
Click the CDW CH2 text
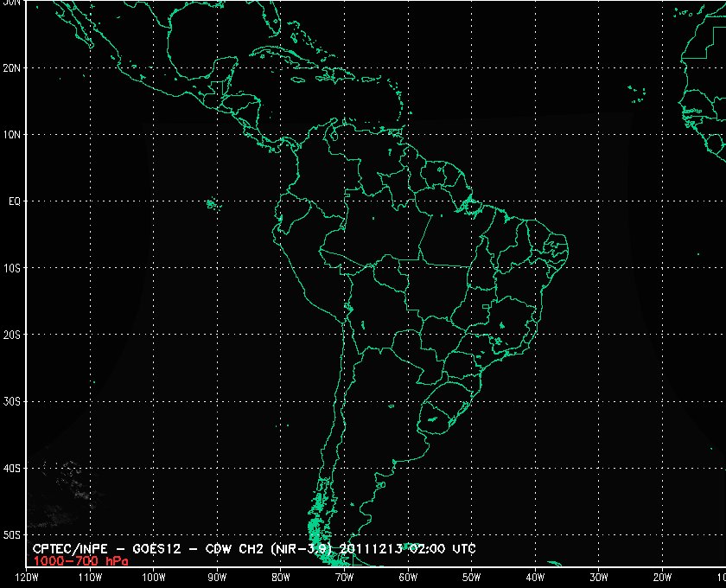point(234,550)
